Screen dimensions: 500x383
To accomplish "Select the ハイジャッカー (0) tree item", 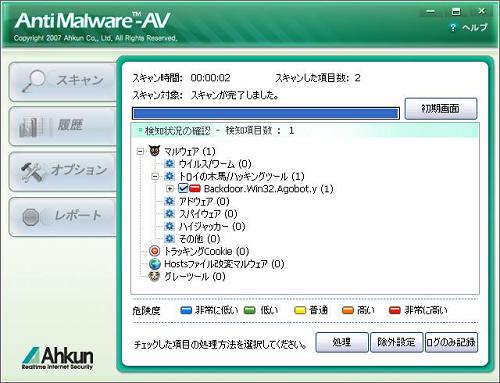I will pos(212,226).
